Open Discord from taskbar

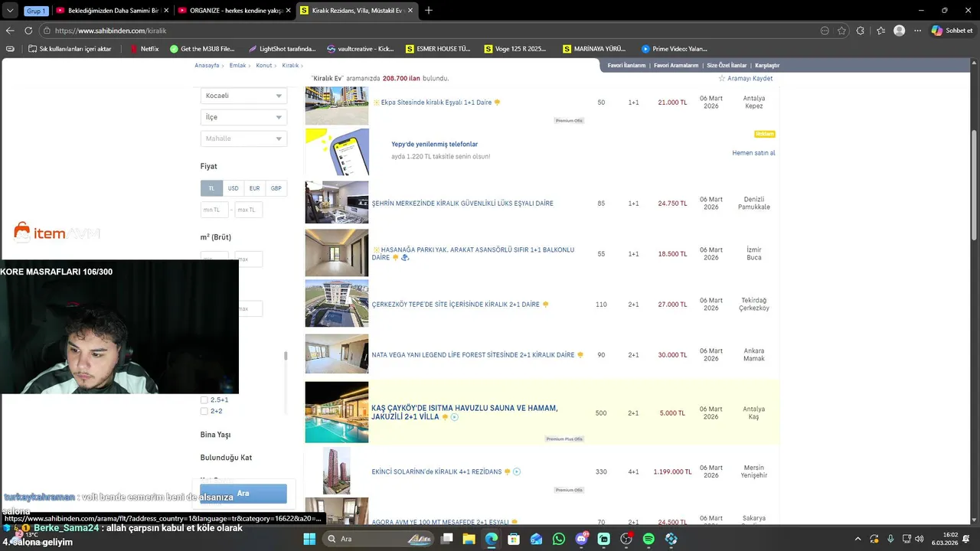[582, 539]
